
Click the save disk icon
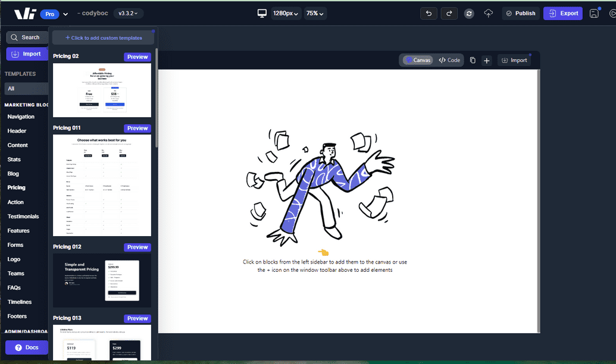tap(595, 13)
